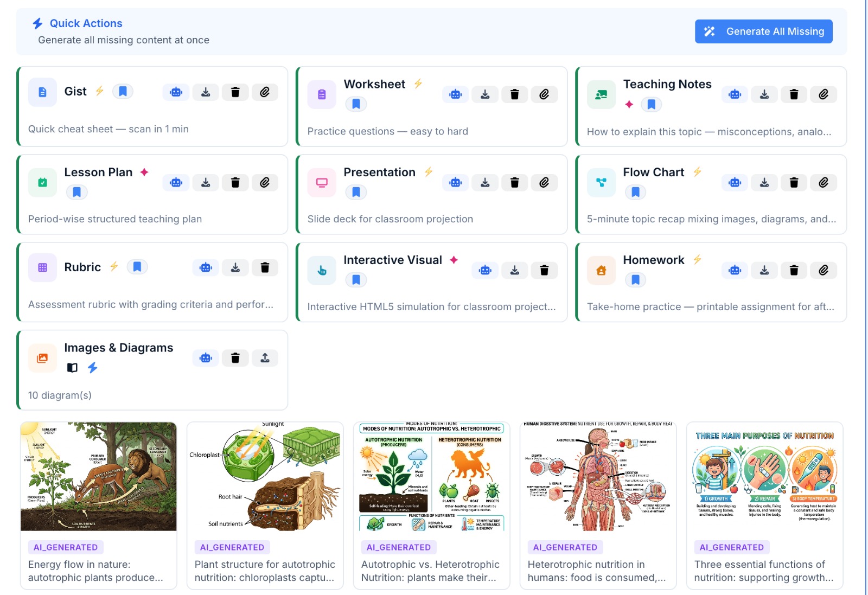Toggle the Presentation bookmark

click(356, 192)
